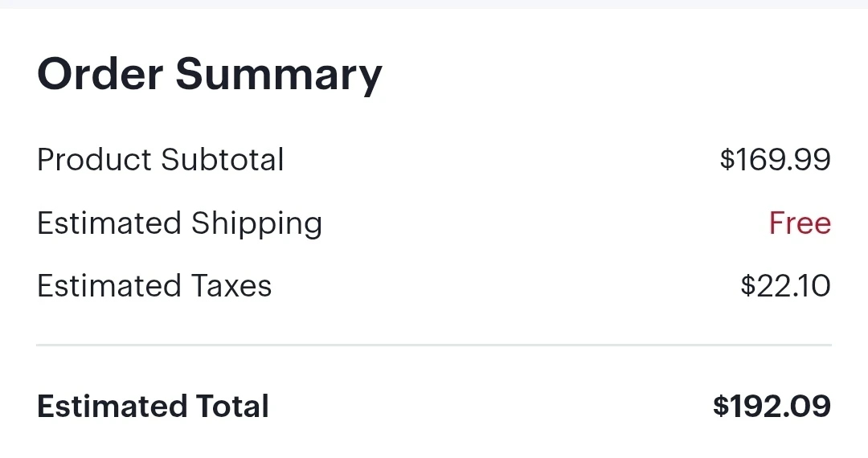The image size is (868, 458).
Task: Click the word Estimated before Shipping
Action: (109, 223)
